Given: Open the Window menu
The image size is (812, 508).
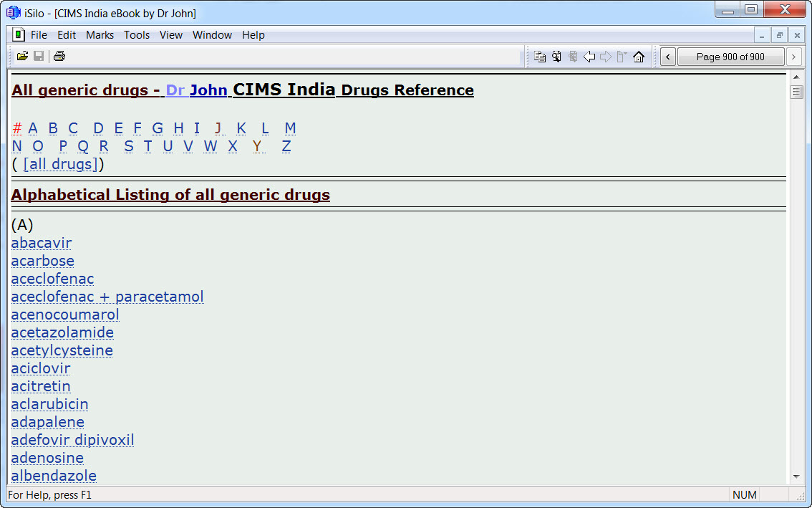Looking at the screenshot, I should click(x=213, y=34).
